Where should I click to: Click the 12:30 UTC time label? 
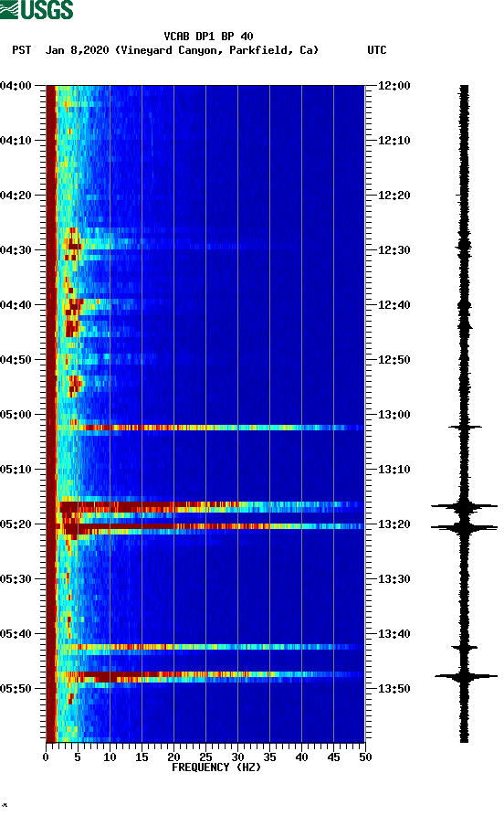click(394, 250)
